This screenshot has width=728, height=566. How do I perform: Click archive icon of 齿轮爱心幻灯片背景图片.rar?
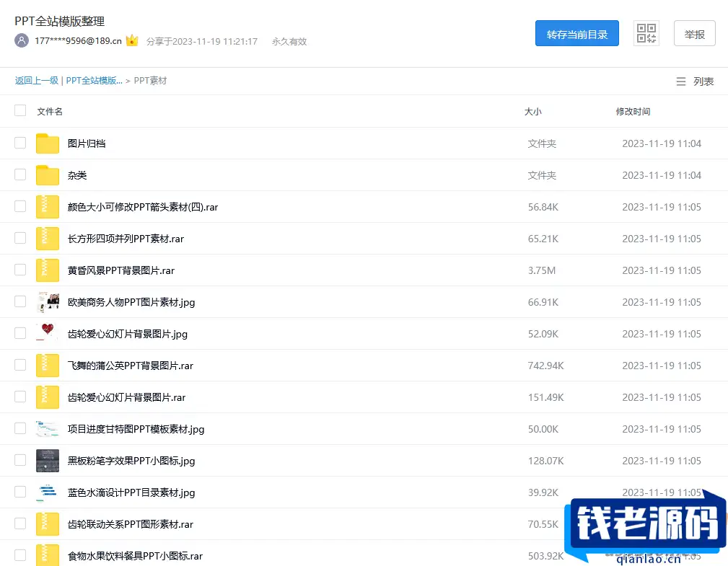point(48,397)
